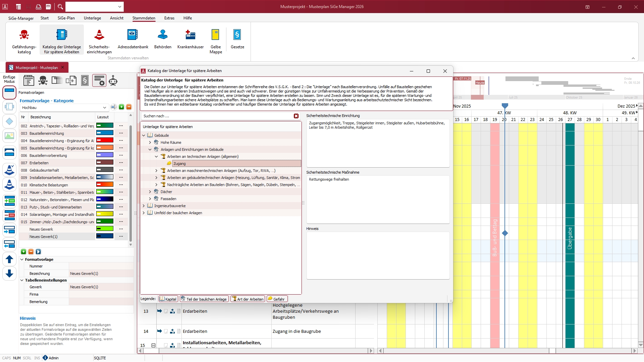The image size is (644, 362).
Task: Toggle the checkbox in row 13
Action: click(x=166, y=311)
